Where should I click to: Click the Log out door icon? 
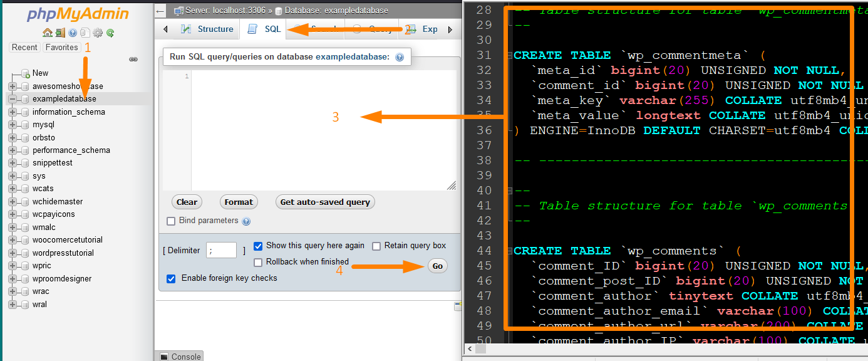coord(59,33)
